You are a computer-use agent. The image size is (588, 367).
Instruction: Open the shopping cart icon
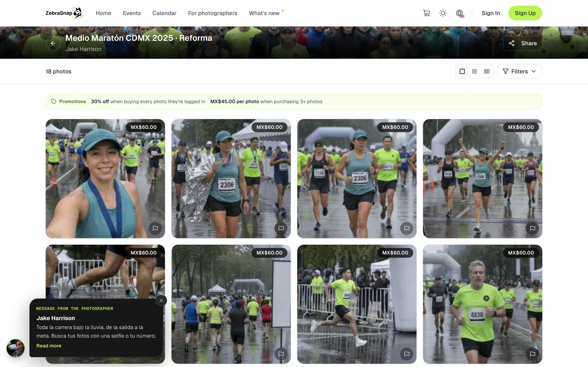[x=427, y=13]
